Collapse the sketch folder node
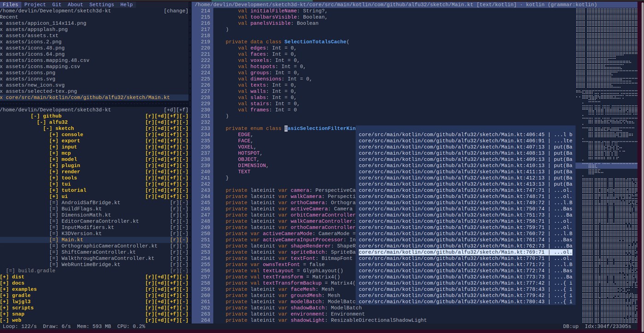644x333 pixels. click(48, 129)
